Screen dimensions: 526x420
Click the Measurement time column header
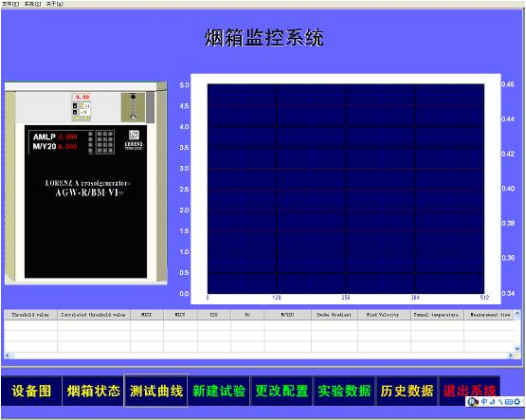coord(490,315)
